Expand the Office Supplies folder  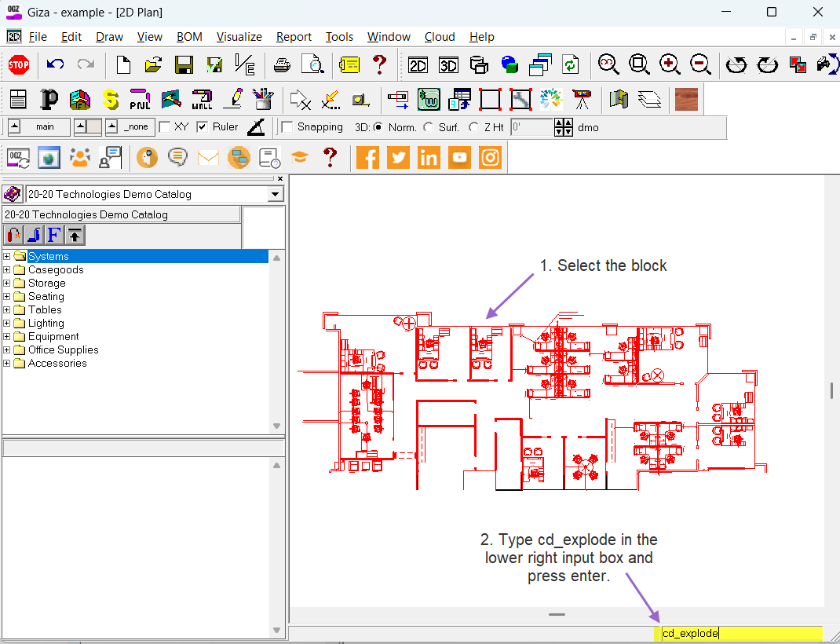[7, 349]
